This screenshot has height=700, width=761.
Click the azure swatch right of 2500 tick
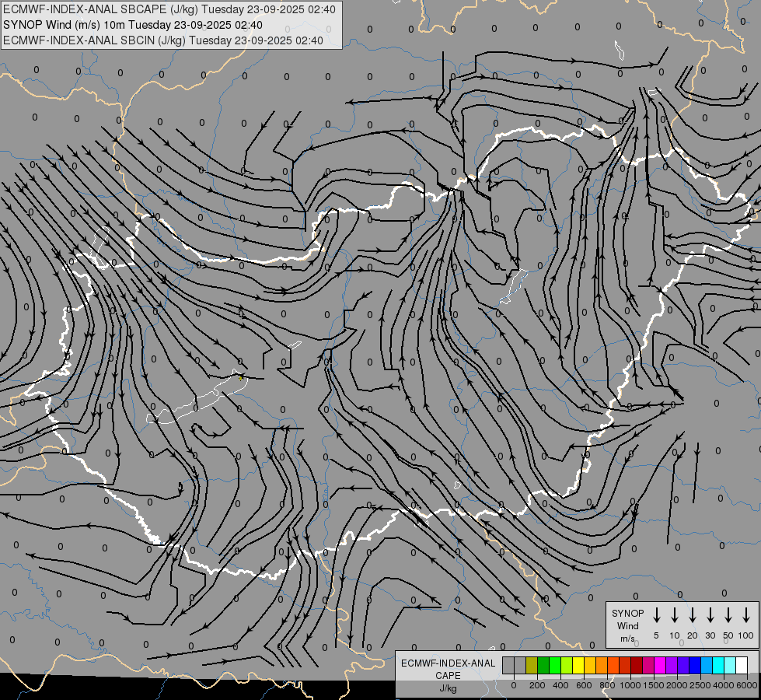pos(706,666)
